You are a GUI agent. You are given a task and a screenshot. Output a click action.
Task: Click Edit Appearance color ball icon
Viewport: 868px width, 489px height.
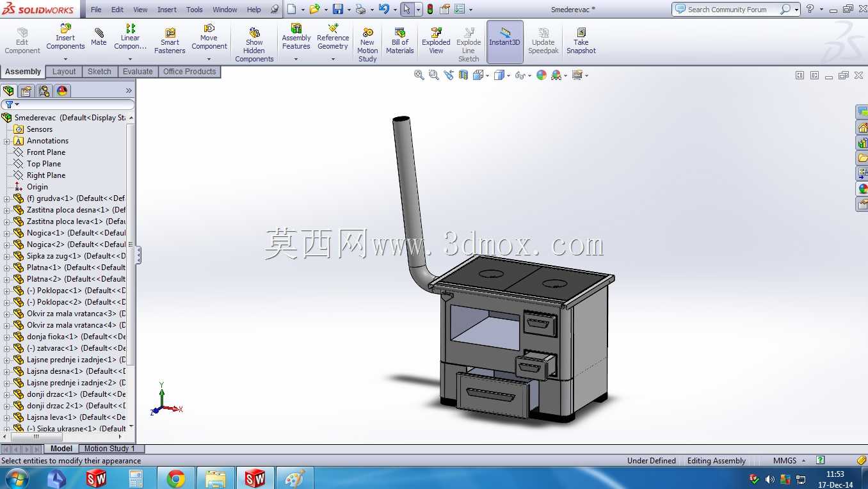(x=542, y=75)
